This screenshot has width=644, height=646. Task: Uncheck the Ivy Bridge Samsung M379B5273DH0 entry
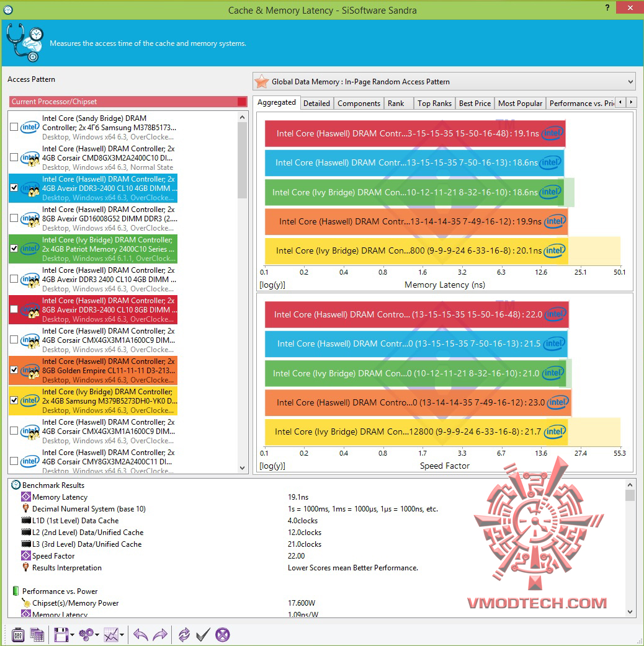click(x=14, y=400)
